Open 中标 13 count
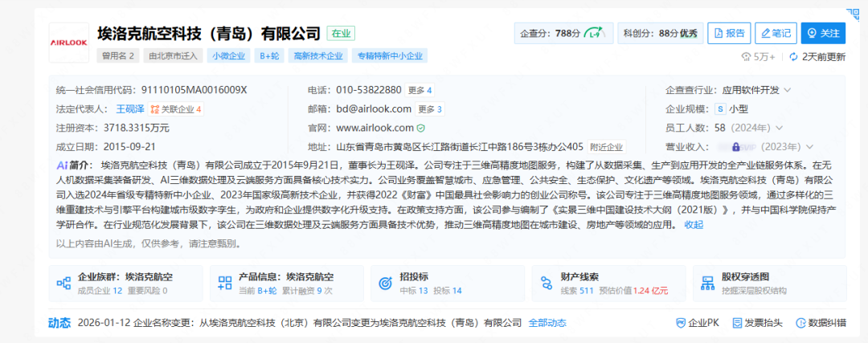868x343 pixels. [x=414, y=290]
